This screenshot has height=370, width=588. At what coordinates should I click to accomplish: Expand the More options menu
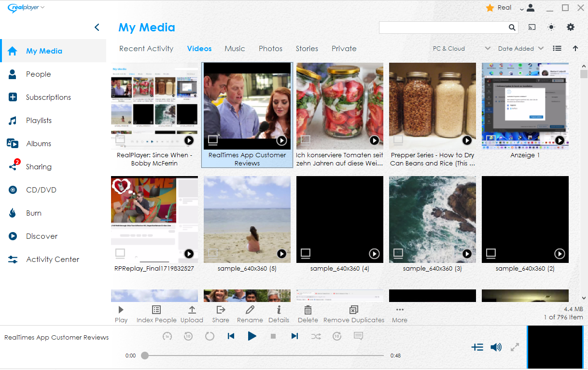tap(400, 314)
